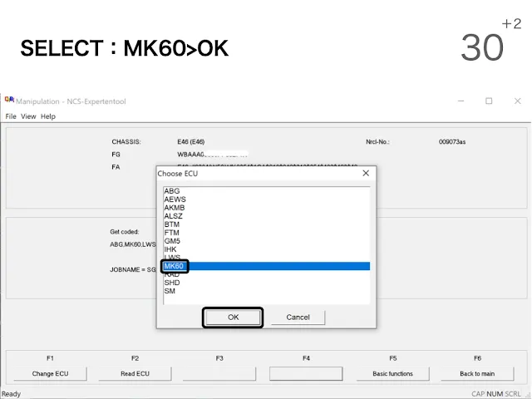Click the E46 (E46) chassis value
532x399 pixels.
(x=190, y=142)
